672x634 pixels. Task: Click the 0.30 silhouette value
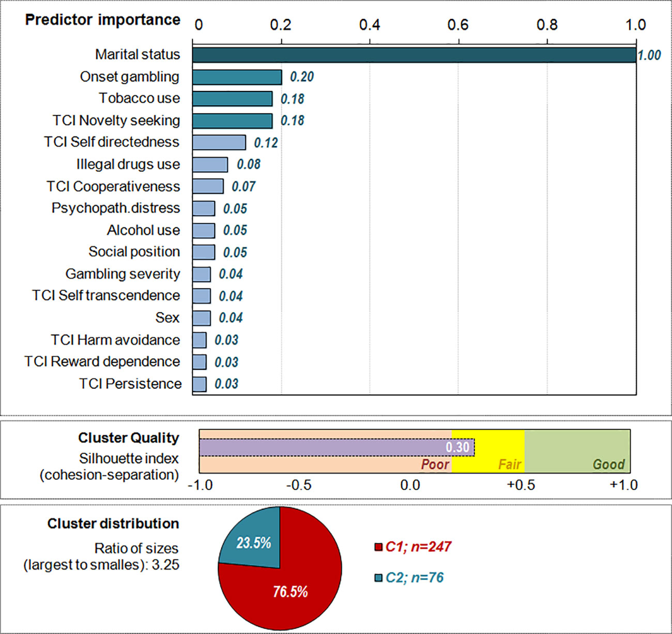[x=457, y=447]
